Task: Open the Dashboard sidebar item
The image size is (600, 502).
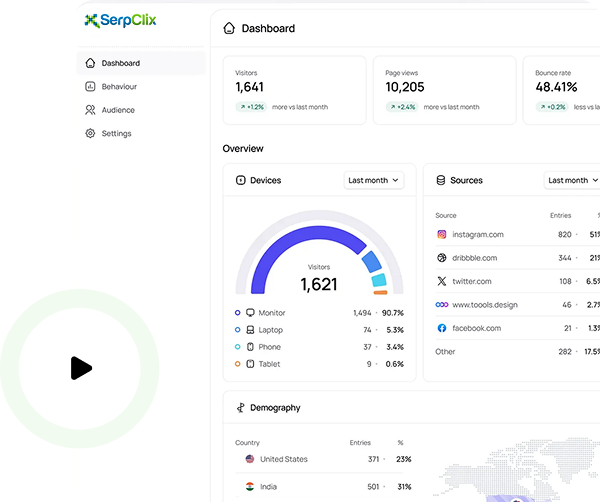Action: coord(141,63)
